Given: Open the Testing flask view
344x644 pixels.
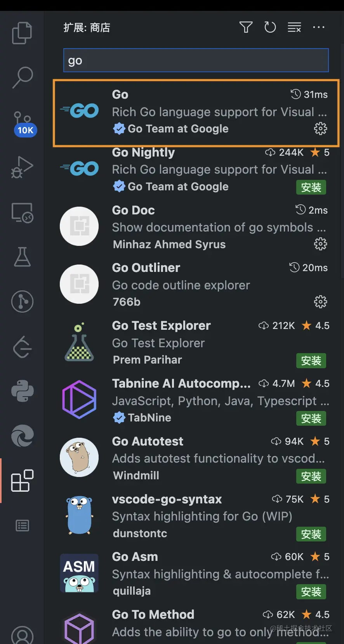Looking at the screenshot, I should point(22,257).
